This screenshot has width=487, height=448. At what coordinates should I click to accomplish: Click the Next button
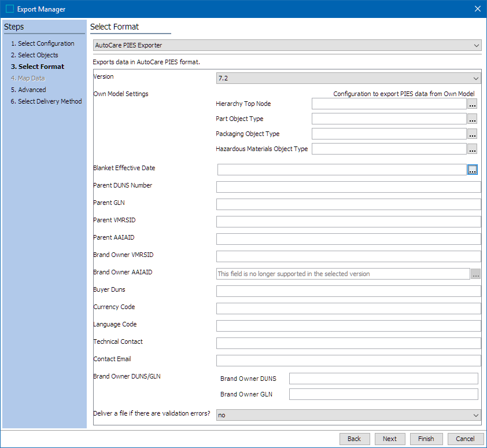(390, 439)
